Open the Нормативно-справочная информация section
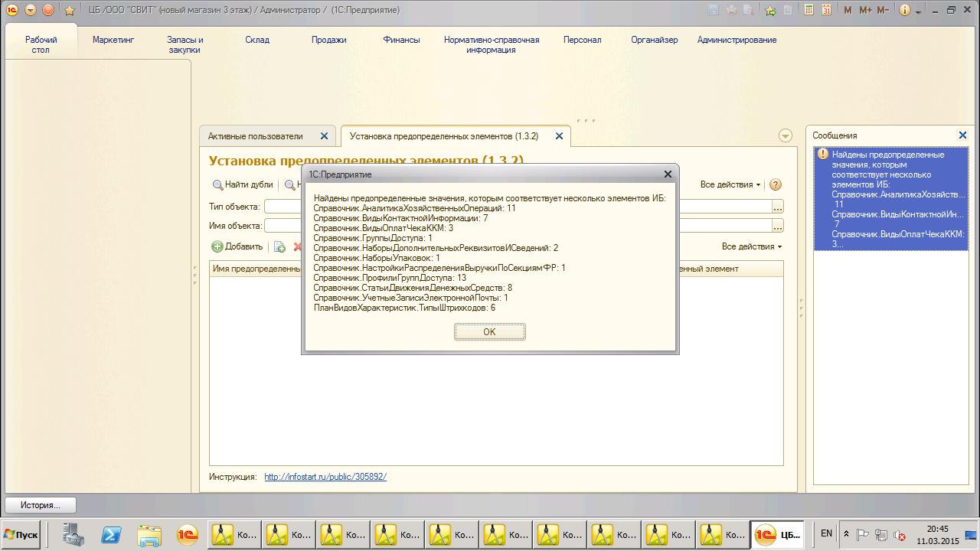 [492, 44]
